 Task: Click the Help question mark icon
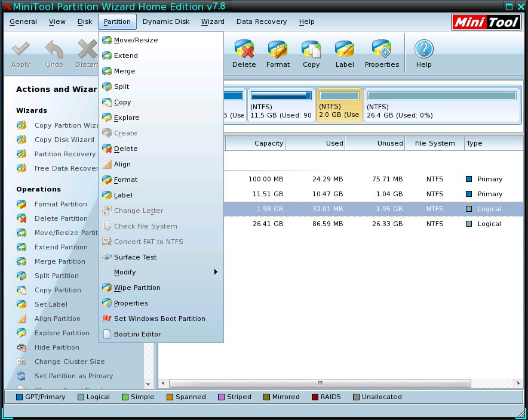pyautogui.click(x=423, y=54)
